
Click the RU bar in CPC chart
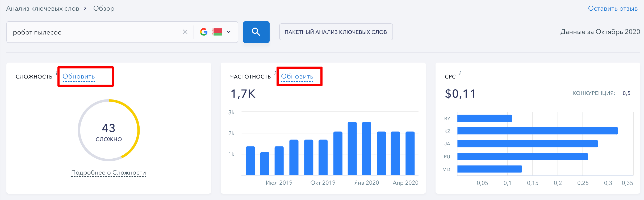click(x=522, y=156)
